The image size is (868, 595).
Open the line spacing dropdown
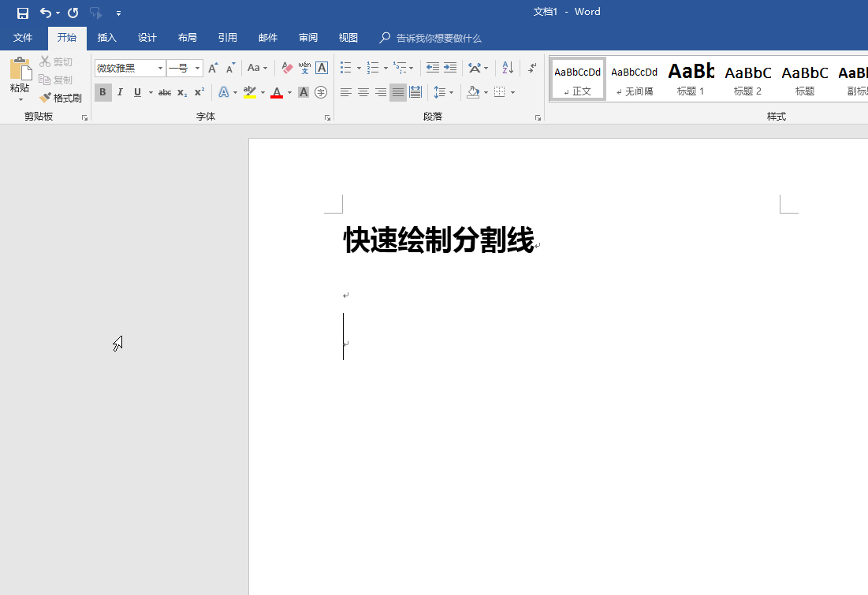coord(444,93)
